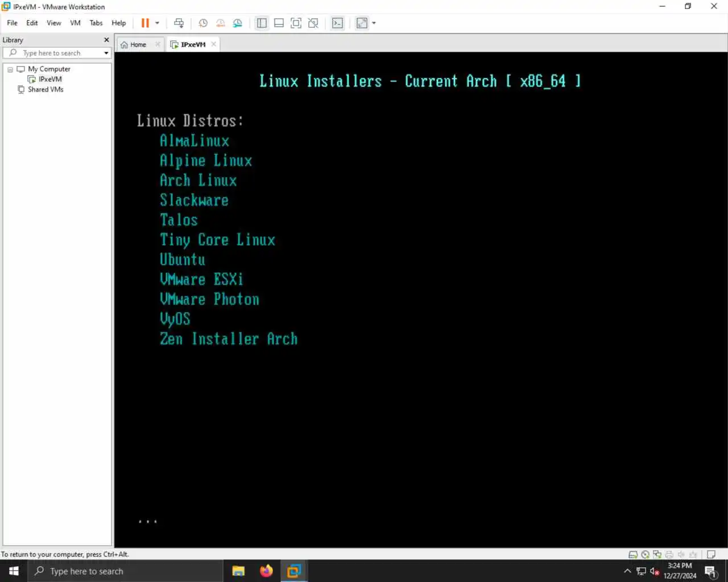The width and height of the screenshot is (728, 582).
Task: Click the network adapter status icon
Action: click(x=657, y=555)
